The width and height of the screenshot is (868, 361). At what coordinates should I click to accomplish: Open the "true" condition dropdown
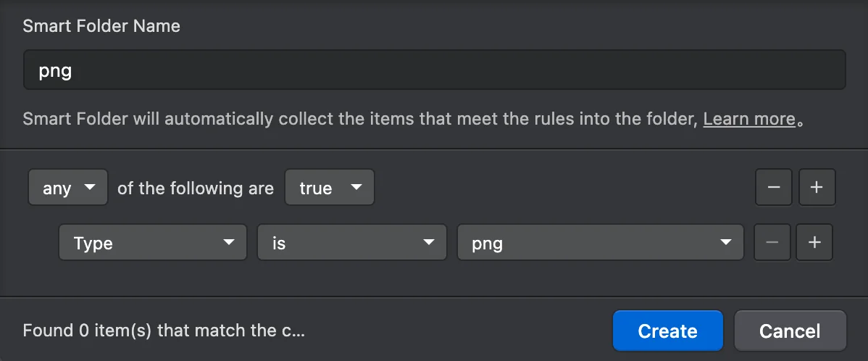pyautogui.click(x=330, y=187)
